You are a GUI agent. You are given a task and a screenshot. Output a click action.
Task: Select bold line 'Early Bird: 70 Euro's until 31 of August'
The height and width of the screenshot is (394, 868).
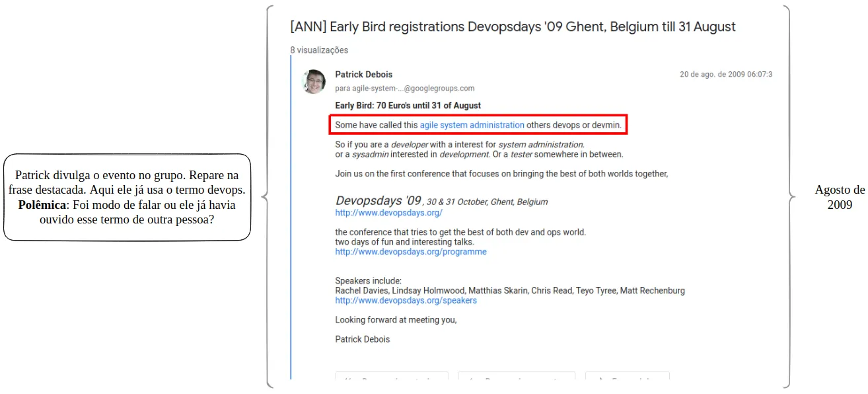coord(408,106)
